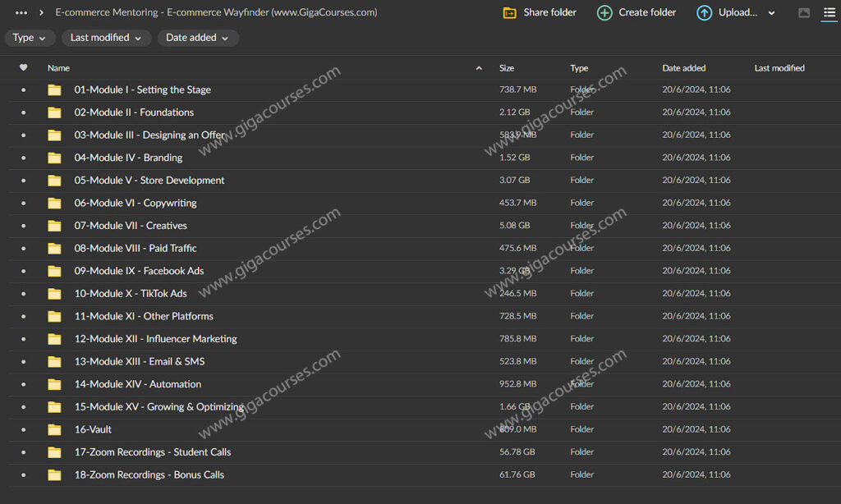The image size is (841, 504).
Task: Click the Share folder icon
Action: coord(510,12)
